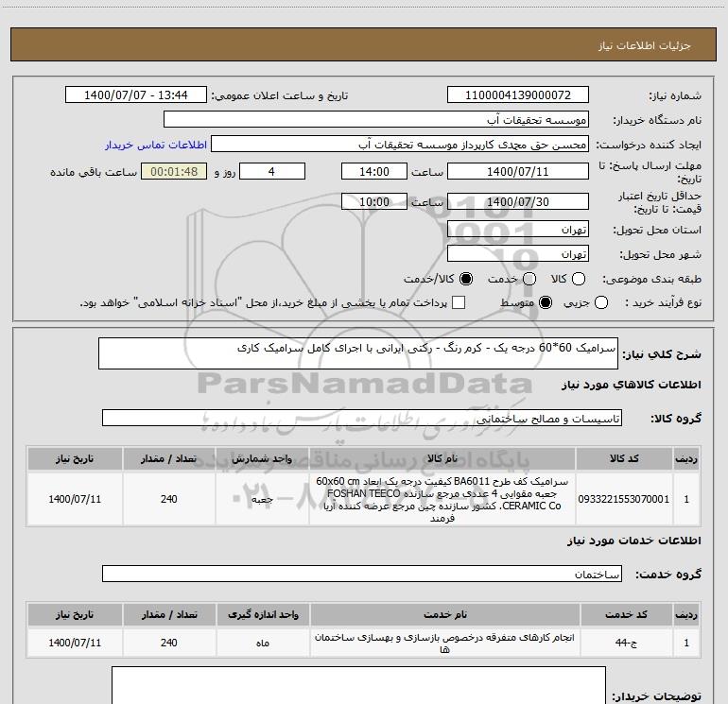Screen dimensions: 728x704
Task: Click the delivery province field تهران
Action: [x=518, y=230]
